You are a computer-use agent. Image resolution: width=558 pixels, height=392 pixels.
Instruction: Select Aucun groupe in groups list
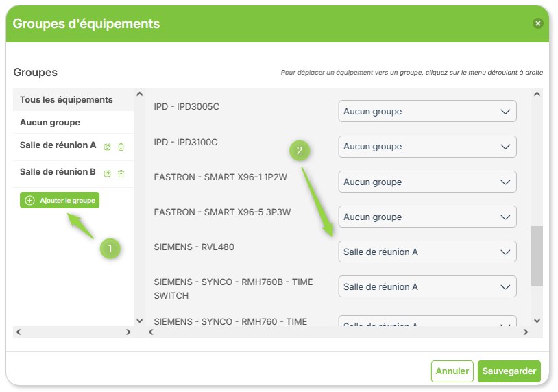point(73,123)
